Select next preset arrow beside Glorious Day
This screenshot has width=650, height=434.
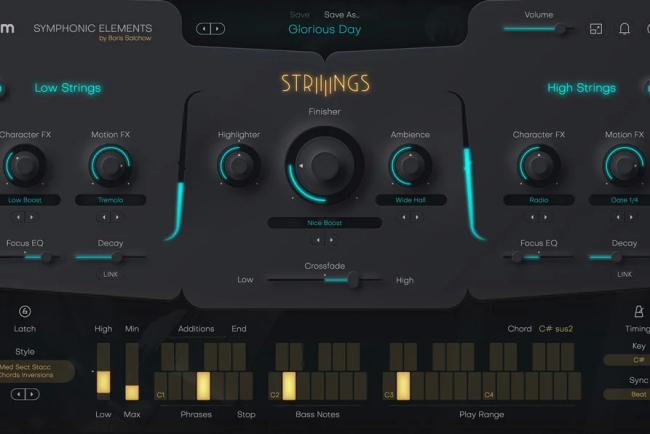point(218,29)
